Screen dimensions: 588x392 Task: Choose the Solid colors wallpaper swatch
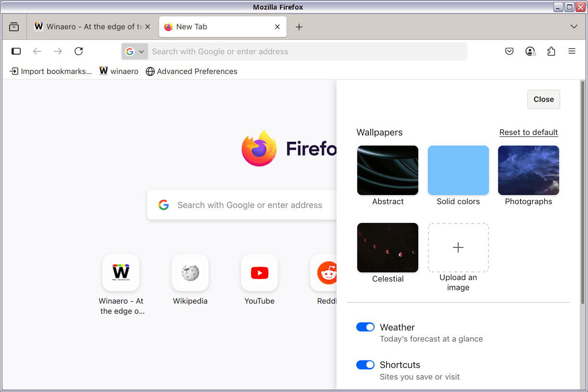[458, 171]
